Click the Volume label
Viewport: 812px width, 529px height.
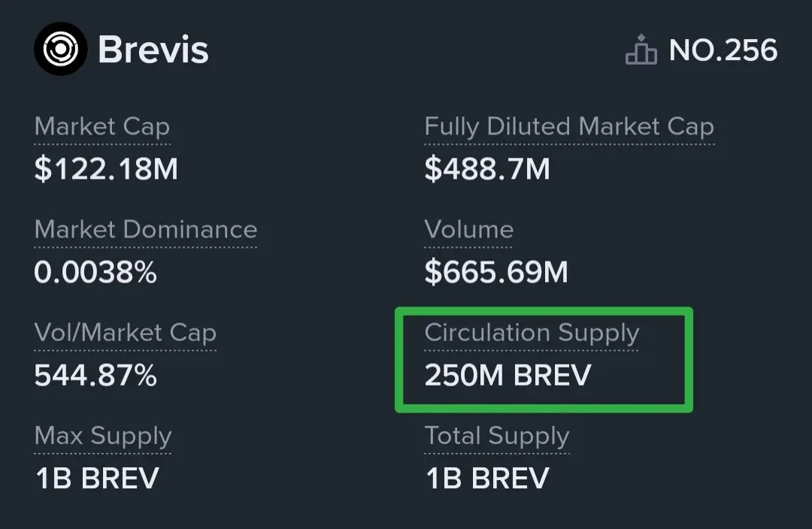[x=468, y=229]
